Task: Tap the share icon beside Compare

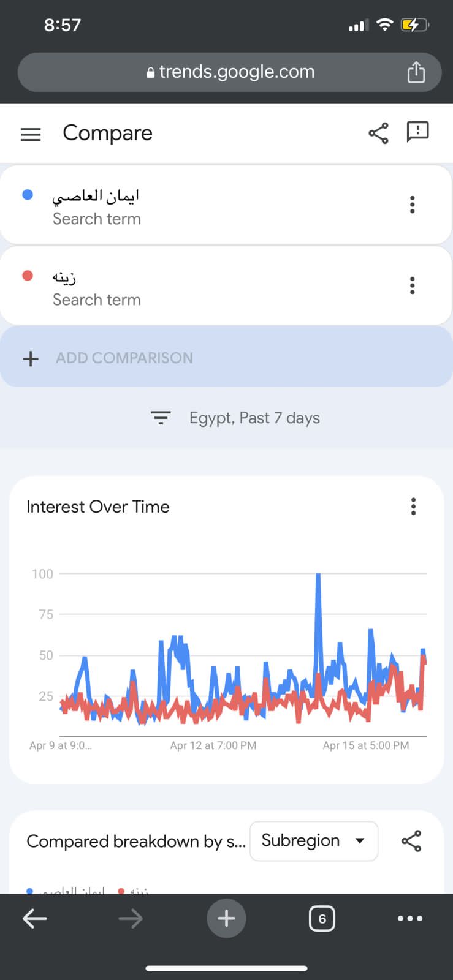Action: click(x=378, y=133)
